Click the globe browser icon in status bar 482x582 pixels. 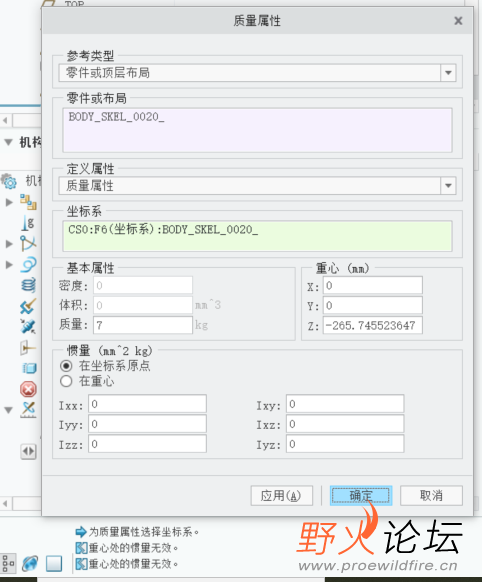tap(30, 563)
